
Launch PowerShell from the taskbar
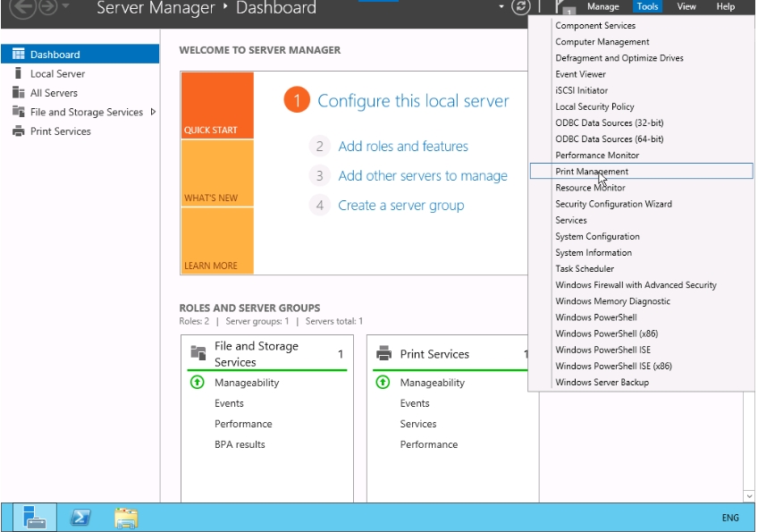click(x=80, y=517)
